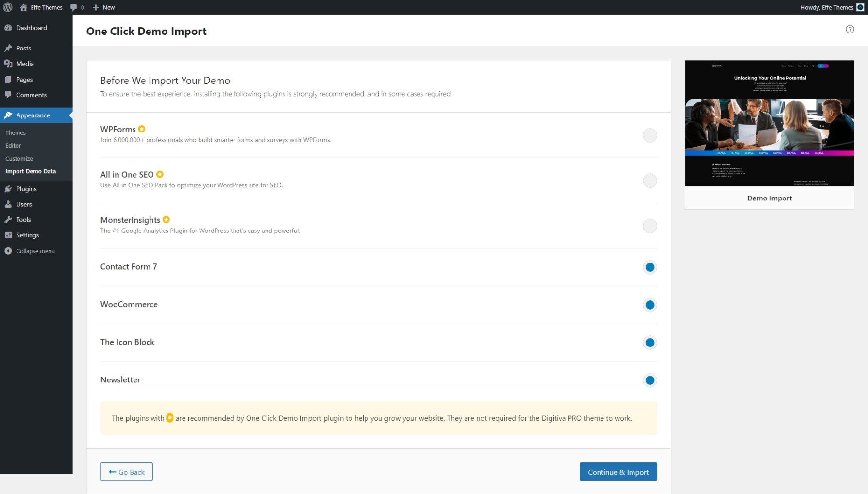
Task: Open the comments bubble icon in admin bar
Action: [x=73, y=7]
